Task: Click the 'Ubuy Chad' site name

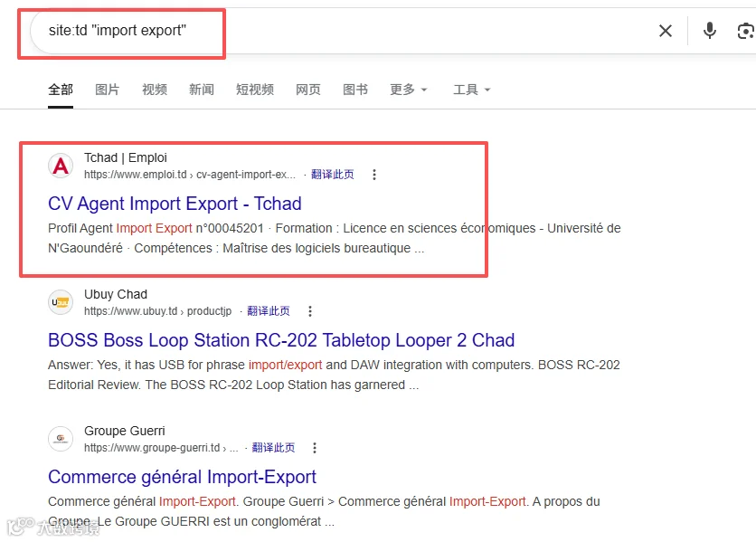Action: 116,294
